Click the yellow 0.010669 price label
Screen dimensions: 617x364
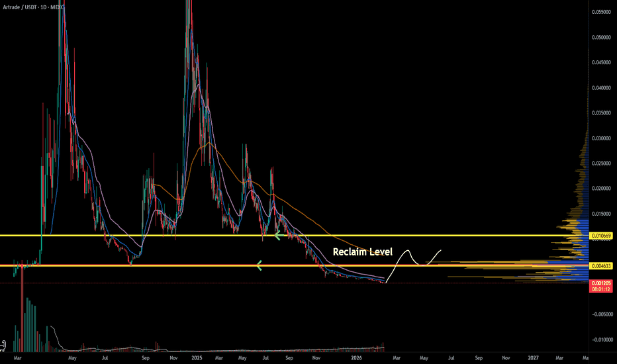[x=601, y=236]
